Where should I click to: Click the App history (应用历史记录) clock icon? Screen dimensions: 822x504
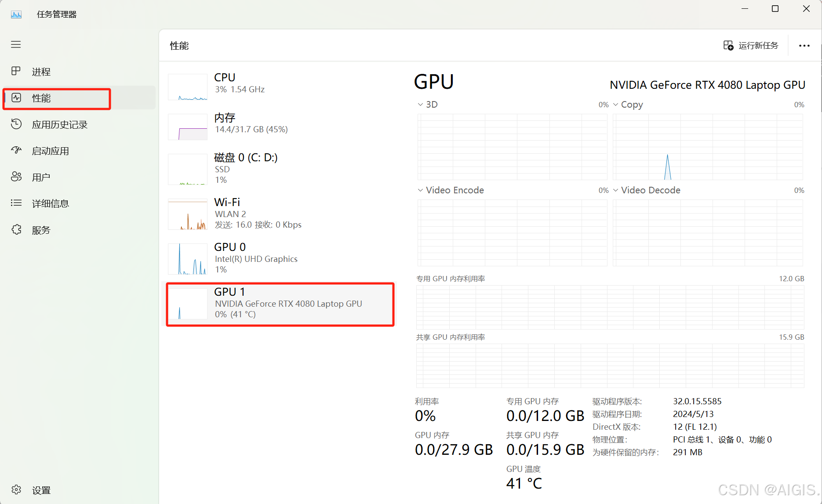point(16,124)
